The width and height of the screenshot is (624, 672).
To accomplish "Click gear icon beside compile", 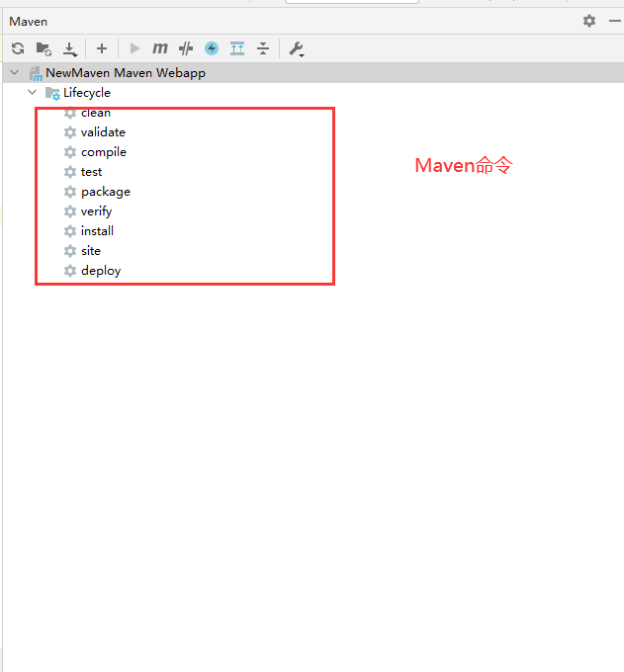I will coord(70,152).
